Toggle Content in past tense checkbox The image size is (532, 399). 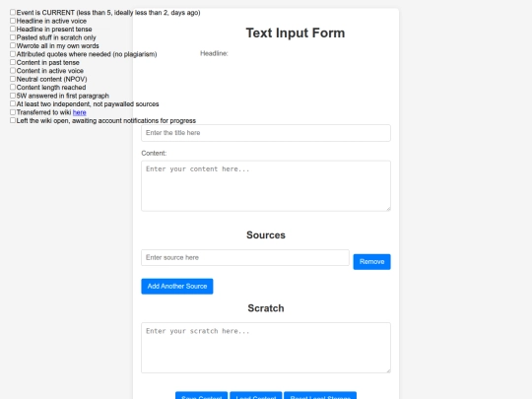13,62
